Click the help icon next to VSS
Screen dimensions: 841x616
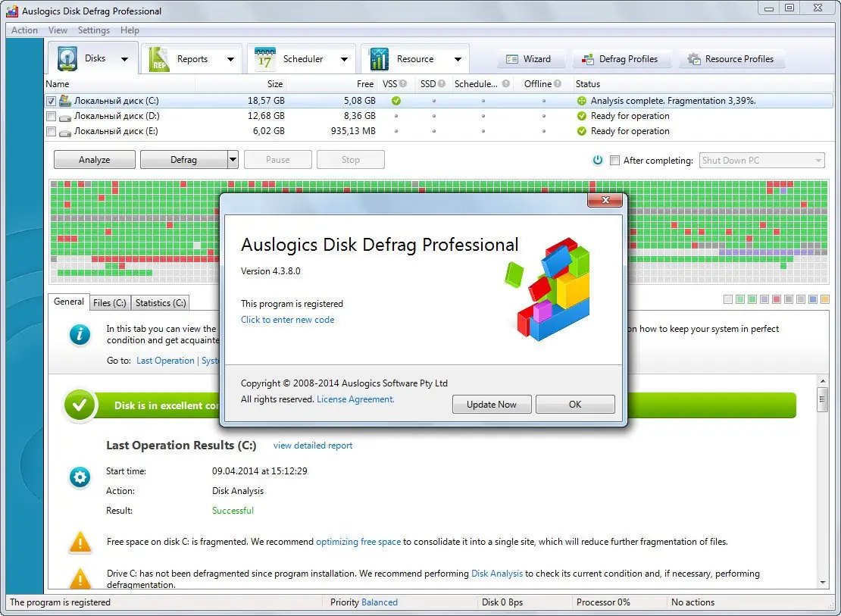coord(403,83)
